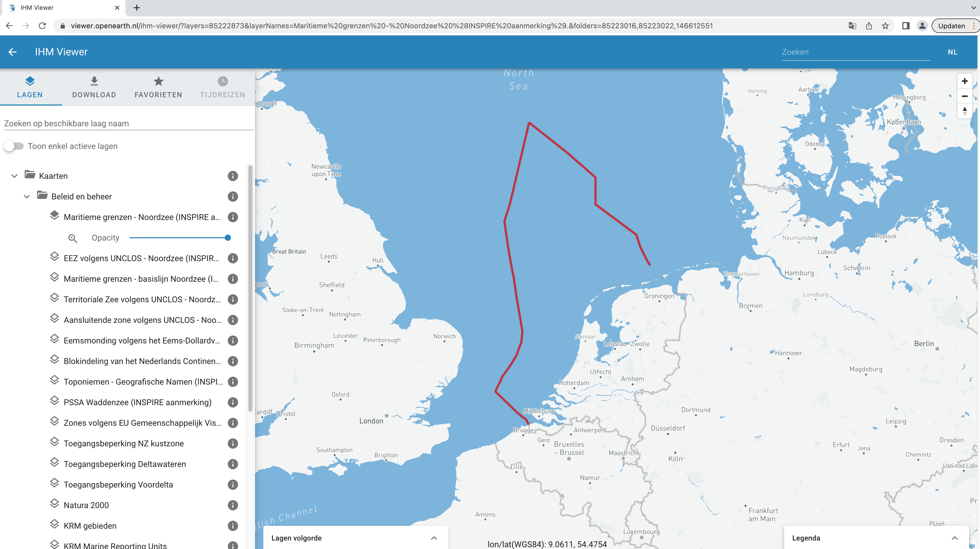Collapse the Lagen volgorde panel

[434, 538]
